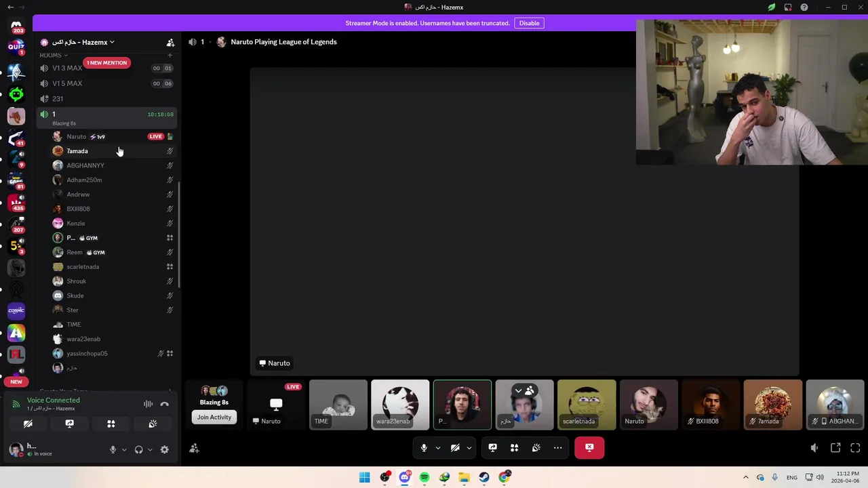This screenshot has width=868, height=488.
Task: Open Direct Messages home icon with 203 badge
Action: tap(16, 26)
